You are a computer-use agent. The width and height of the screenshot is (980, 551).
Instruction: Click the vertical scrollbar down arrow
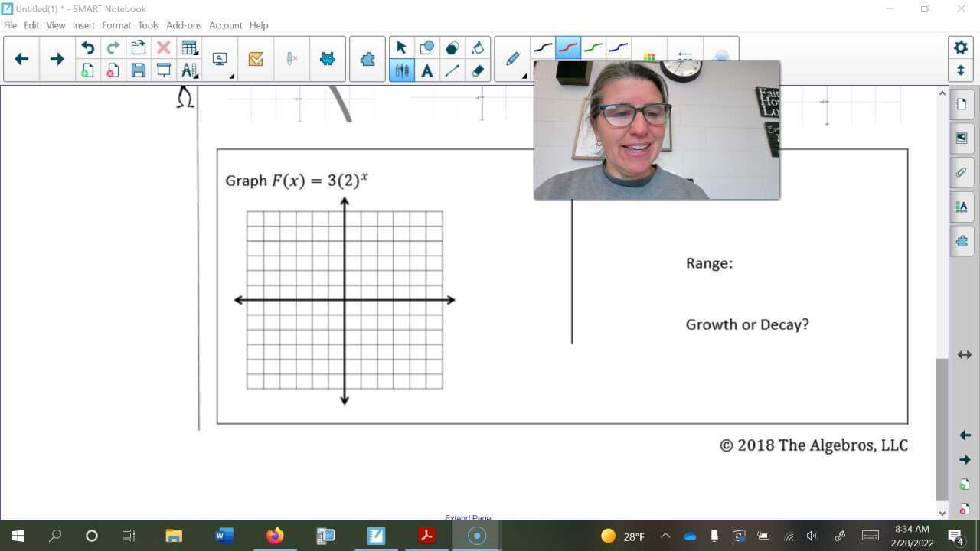(x=942, y=513)
